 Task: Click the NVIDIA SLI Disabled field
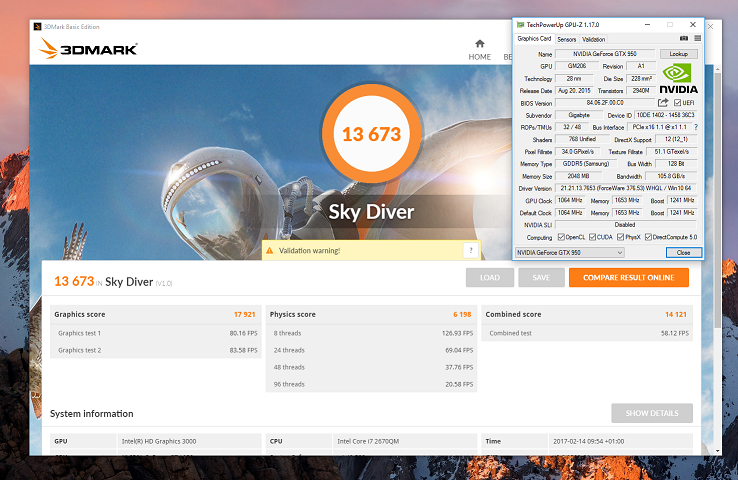(626, 225)
